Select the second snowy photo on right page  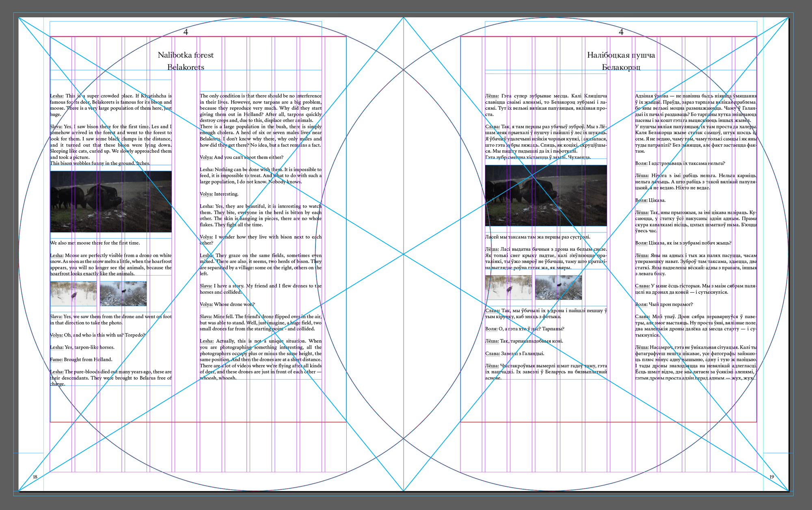(558, 287)
